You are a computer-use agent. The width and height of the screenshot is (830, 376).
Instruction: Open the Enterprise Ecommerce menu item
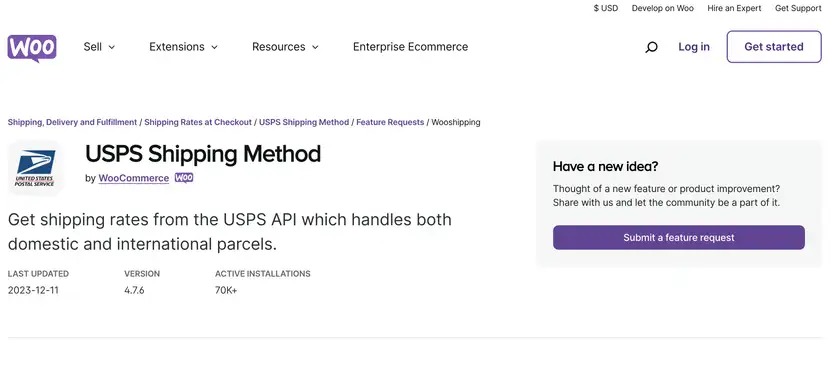410,47
